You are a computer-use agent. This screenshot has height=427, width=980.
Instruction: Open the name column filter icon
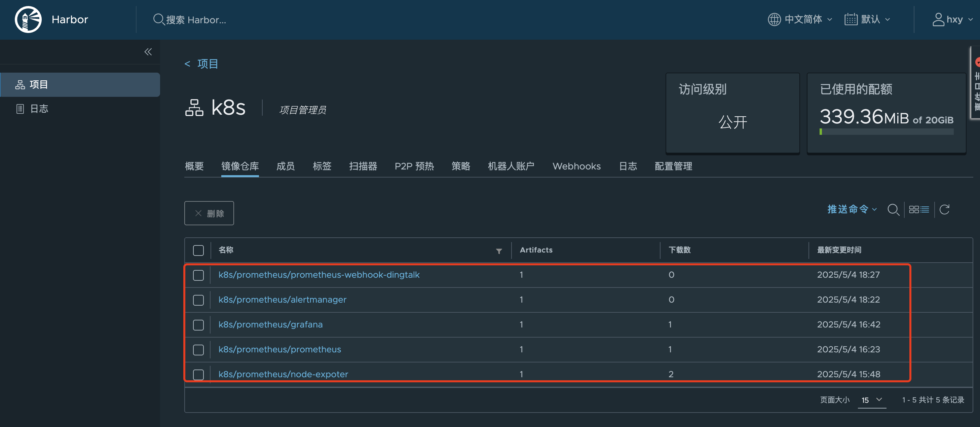click(499, 251)
